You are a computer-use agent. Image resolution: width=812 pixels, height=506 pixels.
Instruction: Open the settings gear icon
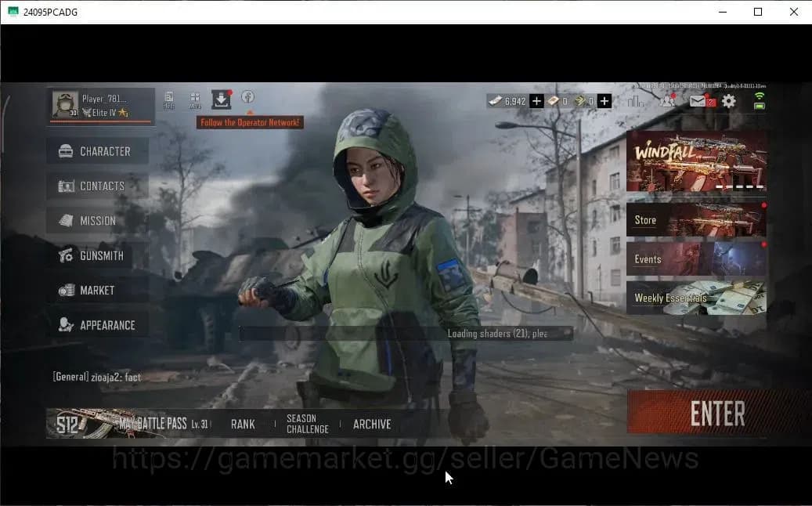point(729,101)
